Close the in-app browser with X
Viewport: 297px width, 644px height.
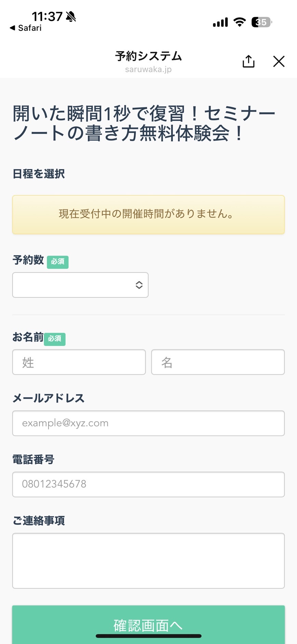[279, 62]
